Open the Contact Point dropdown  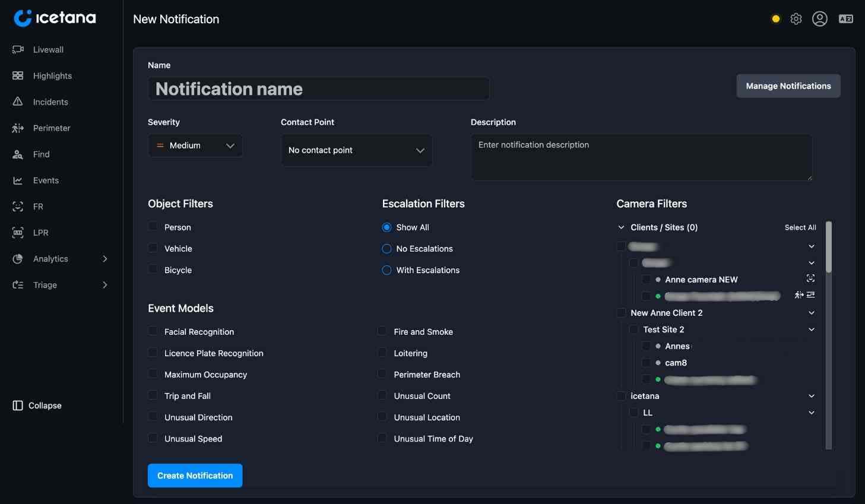pyautogui.click(x=356, y=150)
